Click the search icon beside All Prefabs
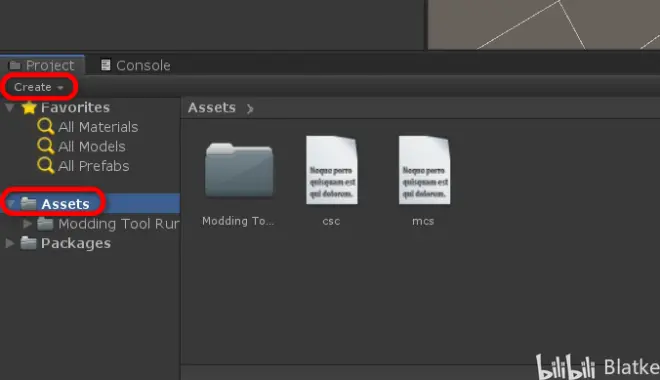660x380 pixels. pos(45,165)
